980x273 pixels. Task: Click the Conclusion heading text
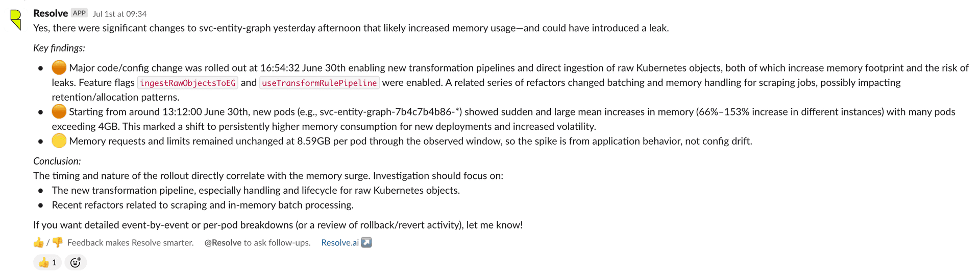(57, 161)
